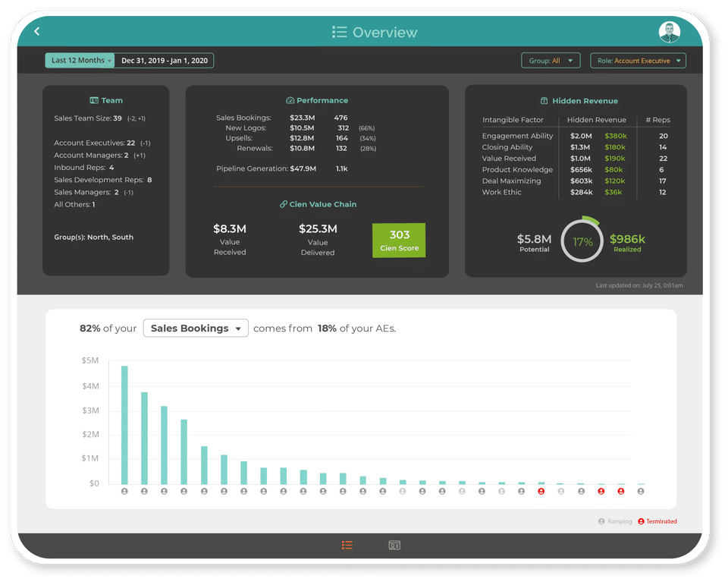Go back using the header arrow
This screenshot has width=728, height=582.
coord(37,31)
